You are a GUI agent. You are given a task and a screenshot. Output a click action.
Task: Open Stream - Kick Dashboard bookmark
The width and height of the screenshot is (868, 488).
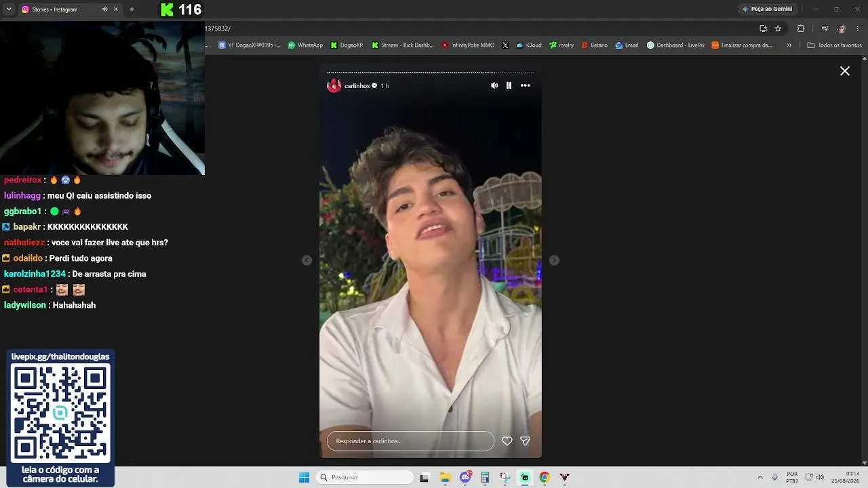tap(402, 45)
